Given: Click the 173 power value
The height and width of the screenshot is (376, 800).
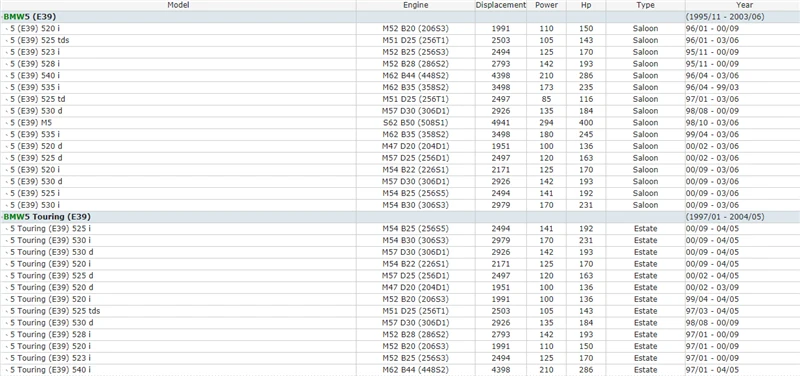Looking at the screenshot, I should pos(546,87).
